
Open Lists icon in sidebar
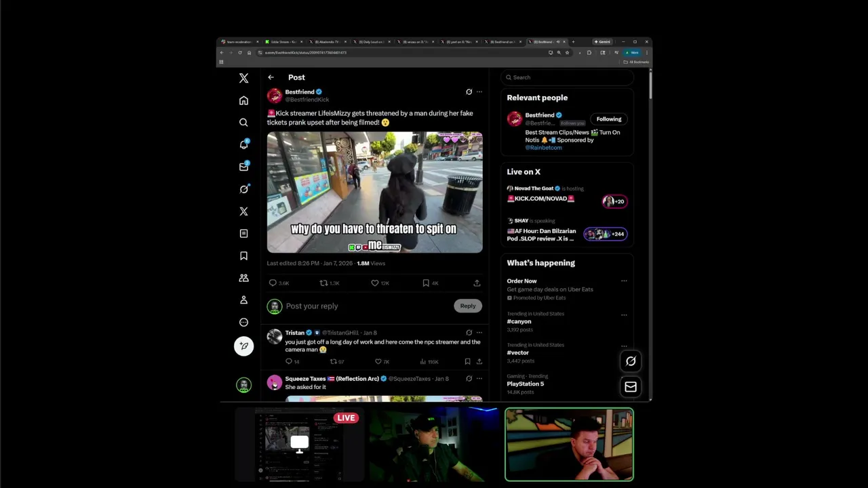coord(243,233)
